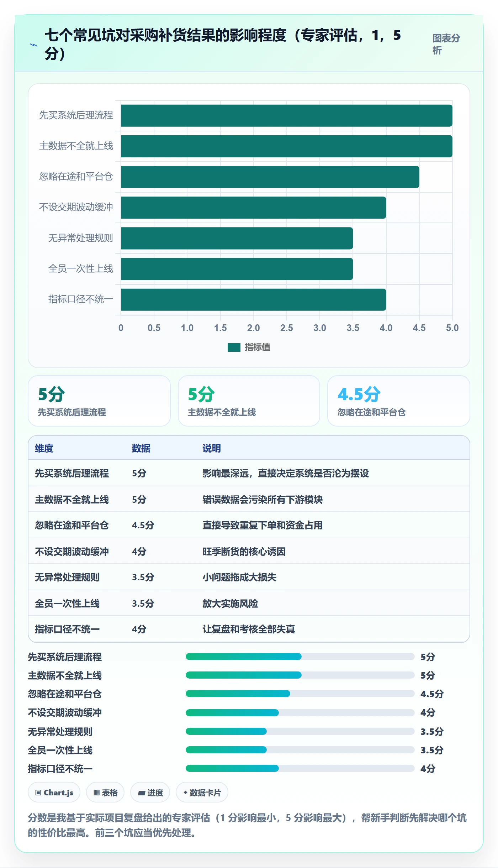Click the text 直接导致重复下单和资金占用
The image size is (498, 868).
263,525
